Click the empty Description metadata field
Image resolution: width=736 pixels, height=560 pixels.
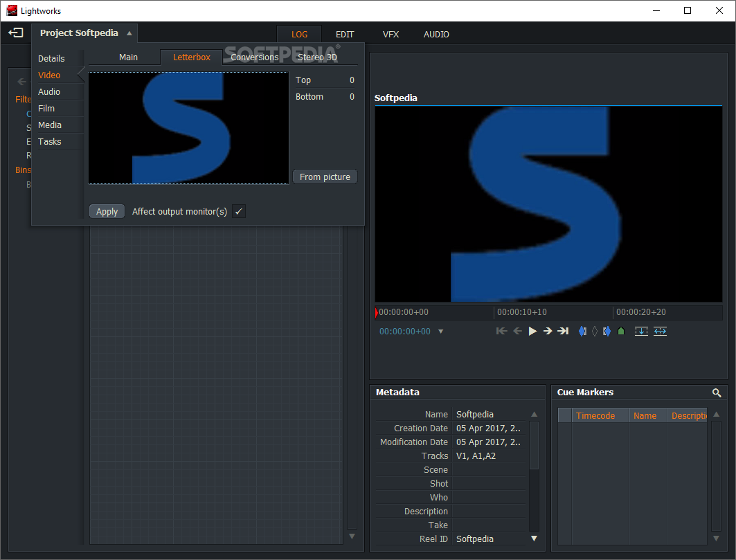click(489, 511)
